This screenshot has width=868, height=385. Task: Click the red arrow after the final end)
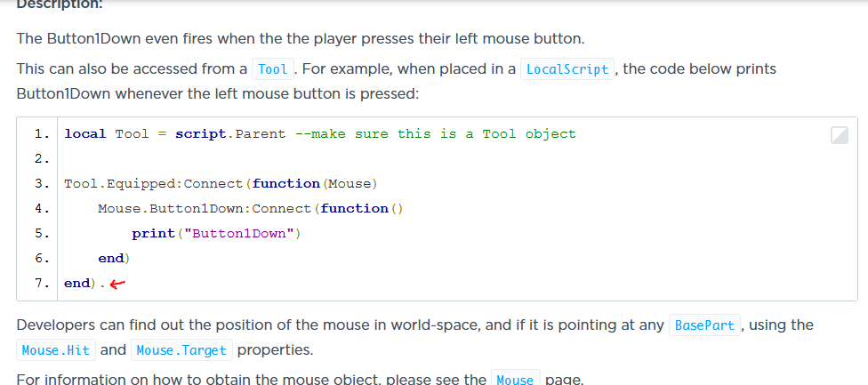coord(117,284)
